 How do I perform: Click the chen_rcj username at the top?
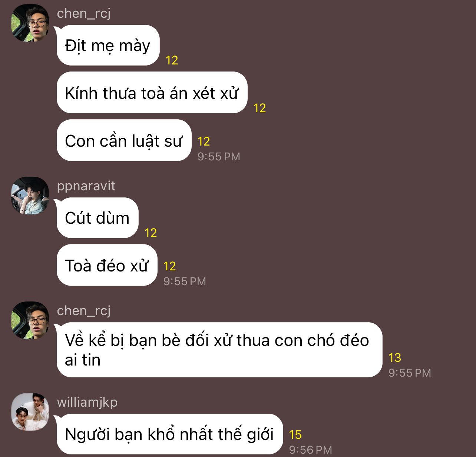click(x=84, y=14)
